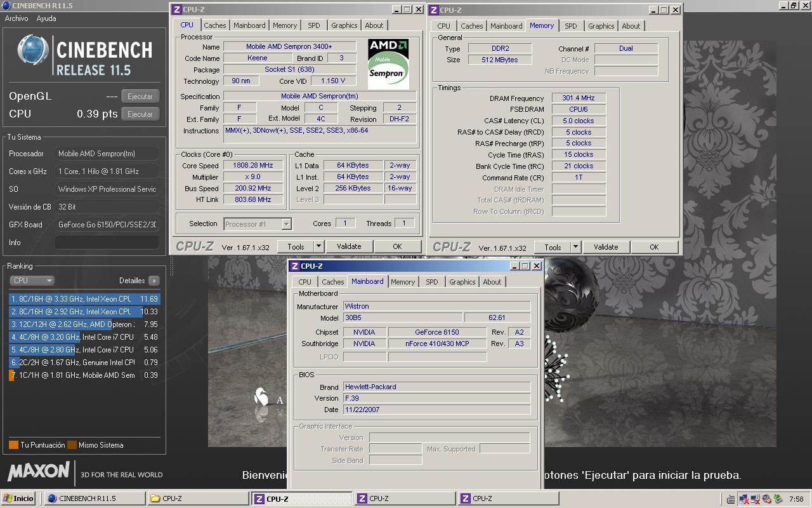Click Validate in the CPU window

349,246
